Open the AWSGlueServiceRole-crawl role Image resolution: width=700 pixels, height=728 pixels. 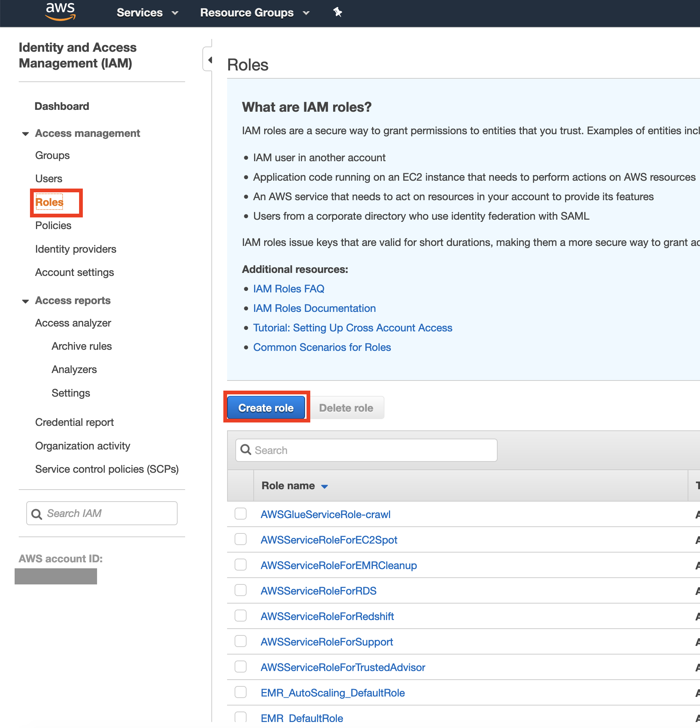(x=326, y=515)
